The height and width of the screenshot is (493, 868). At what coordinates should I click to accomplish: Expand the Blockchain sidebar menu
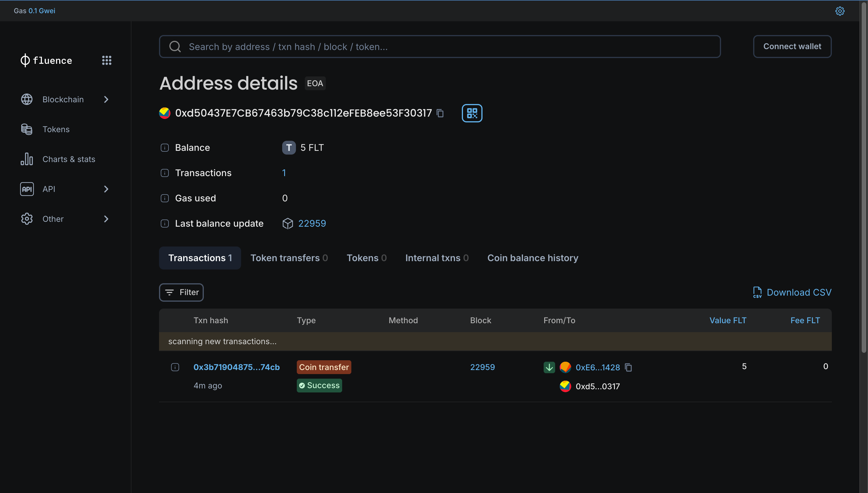(106, 99)
